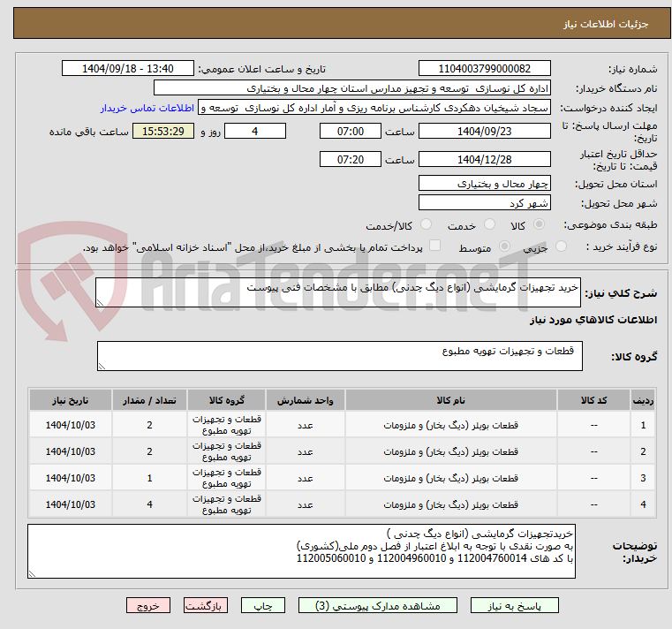Open اطلاعات تماس خریدار link
This screenshot has height=629, width=672.
[x=147, y=108]
